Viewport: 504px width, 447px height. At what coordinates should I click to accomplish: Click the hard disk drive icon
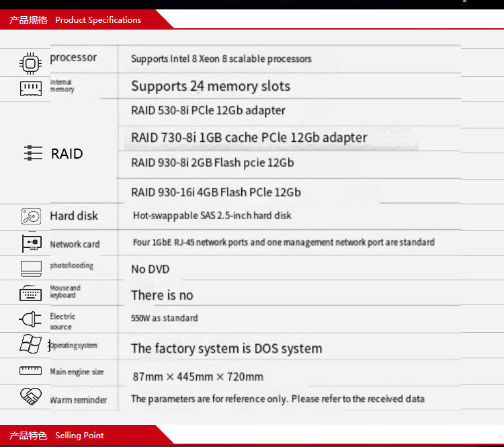[x=31, y=216]
